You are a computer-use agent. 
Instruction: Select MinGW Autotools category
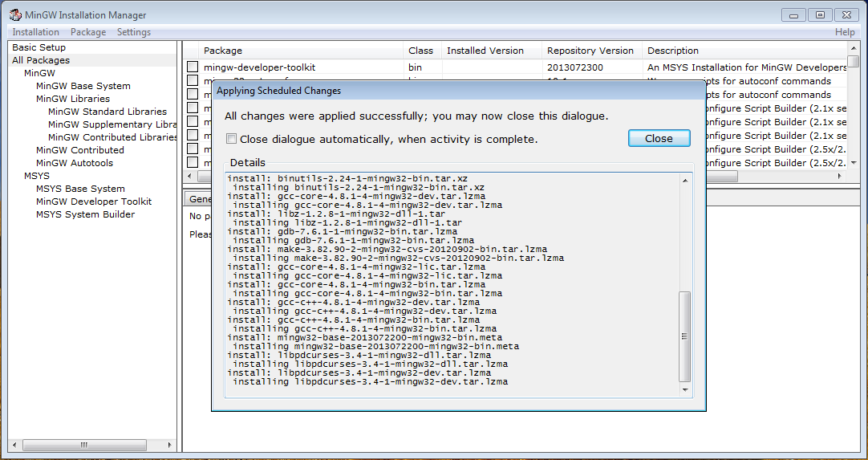(75, 163)
